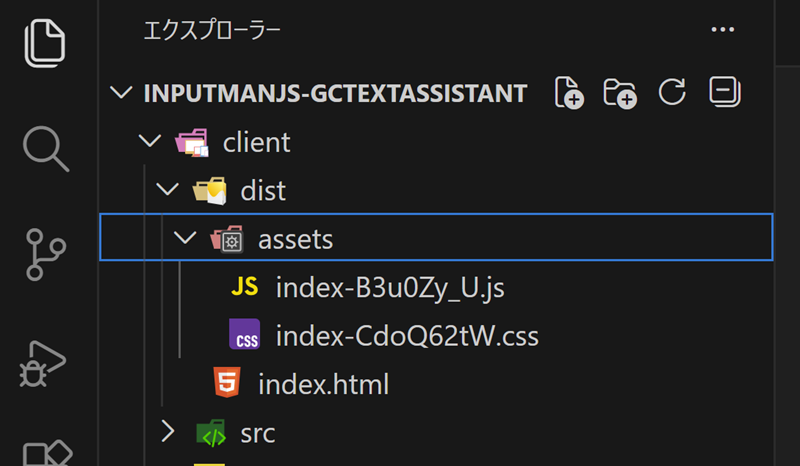
Task: Select the client folder label
Action: tap(257, 142)
